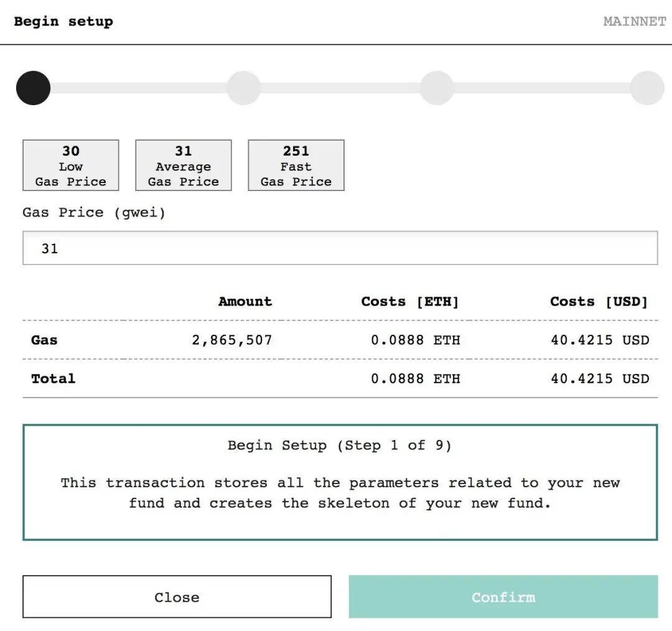
Task: Click the Begin setup title
Action: (x=63, y=22)
